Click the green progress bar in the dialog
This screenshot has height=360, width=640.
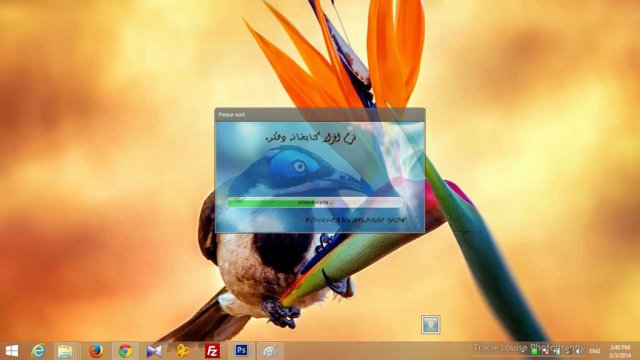coord(315,202)
